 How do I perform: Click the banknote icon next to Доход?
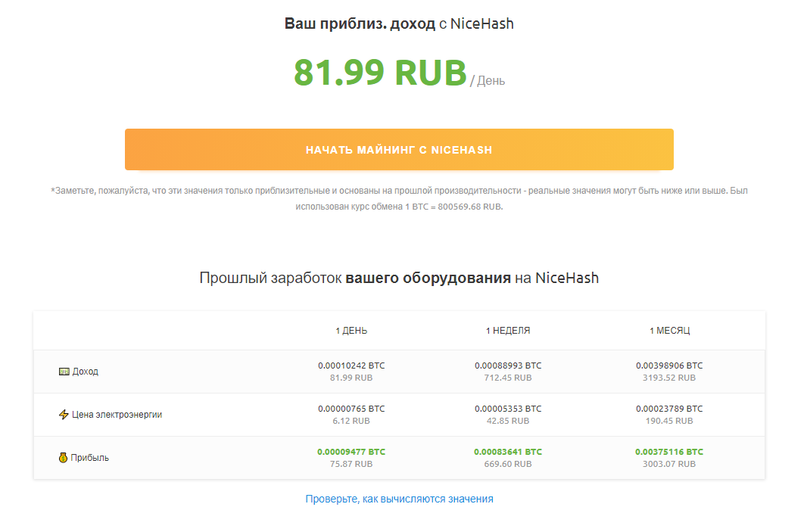tap(64, 371)
